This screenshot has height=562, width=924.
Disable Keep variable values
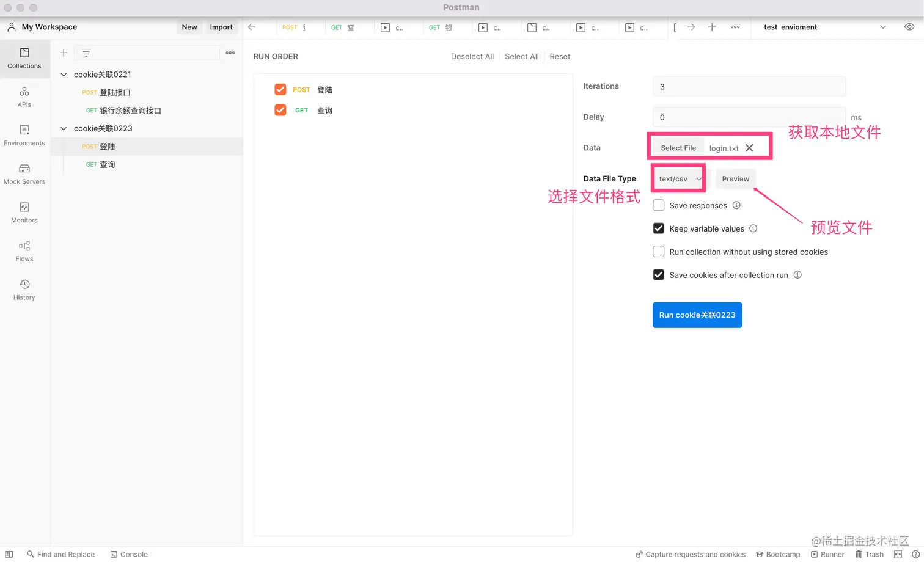[x=659, y=228]
